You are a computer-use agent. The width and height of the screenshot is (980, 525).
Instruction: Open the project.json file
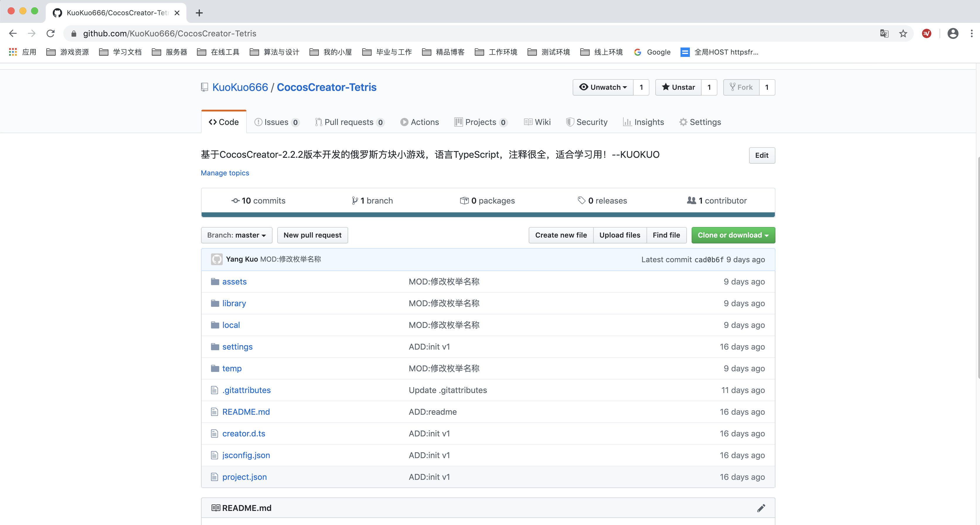click(x=244, y=477)
